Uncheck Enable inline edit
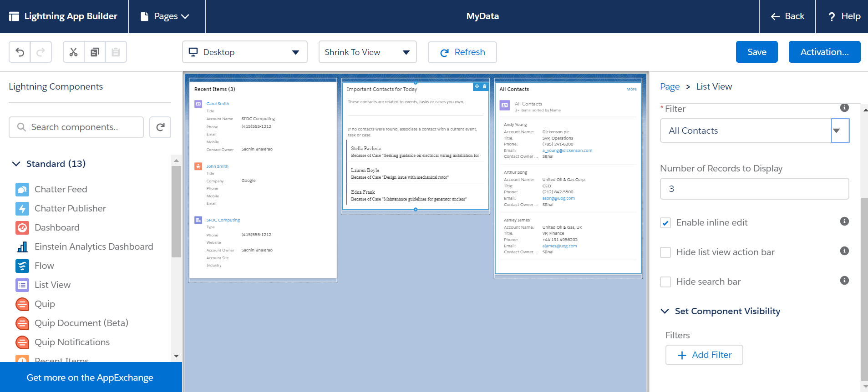The width and height of the screenshot is (868, 392). 665,223
